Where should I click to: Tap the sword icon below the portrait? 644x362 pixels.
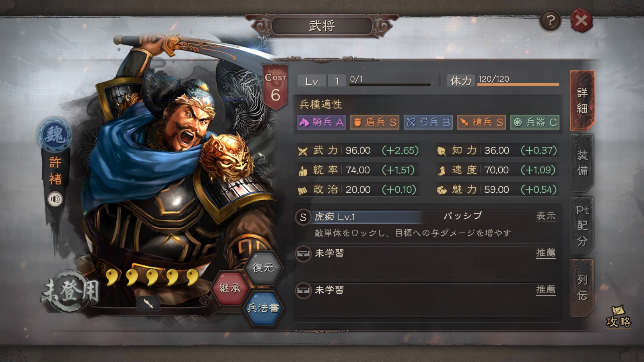(149, 304)
